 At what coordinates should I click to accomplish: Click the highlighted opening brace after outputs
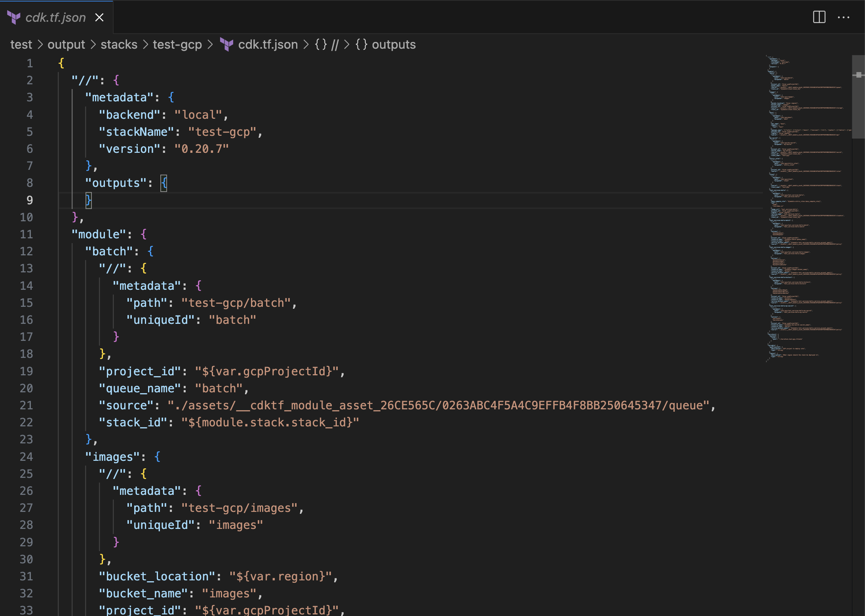[x=163, y=183]
